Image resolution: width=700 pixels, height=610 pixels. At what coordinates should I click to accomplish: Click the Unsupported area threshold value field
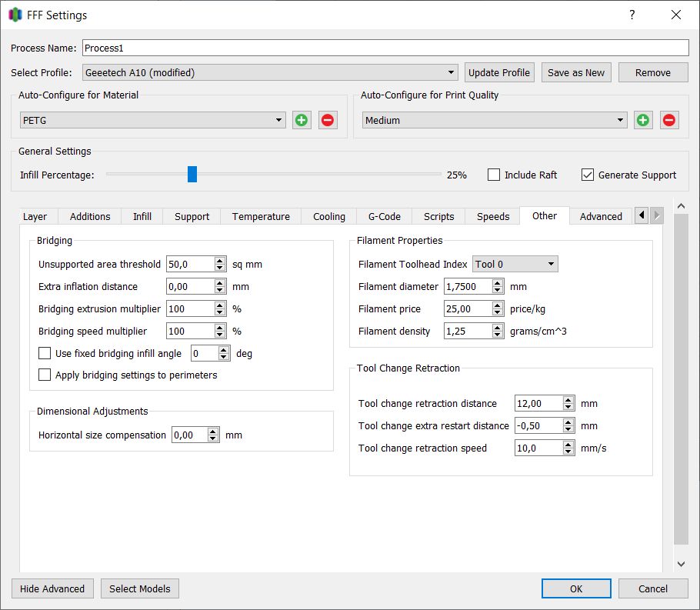tap(191, 264)
